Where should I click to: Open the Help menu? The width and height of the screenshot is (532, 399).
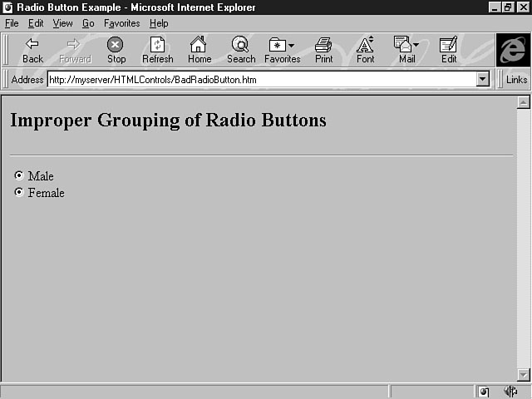159,23
